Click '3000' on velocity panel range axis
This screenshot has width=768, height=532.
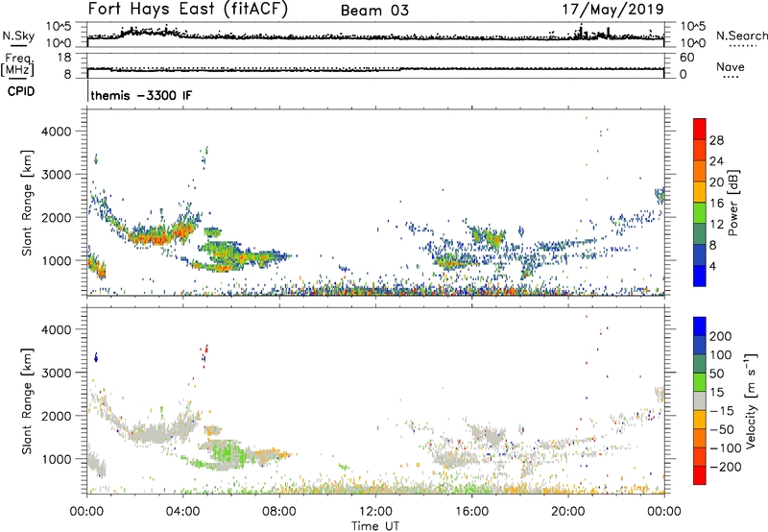click(57, 373)
